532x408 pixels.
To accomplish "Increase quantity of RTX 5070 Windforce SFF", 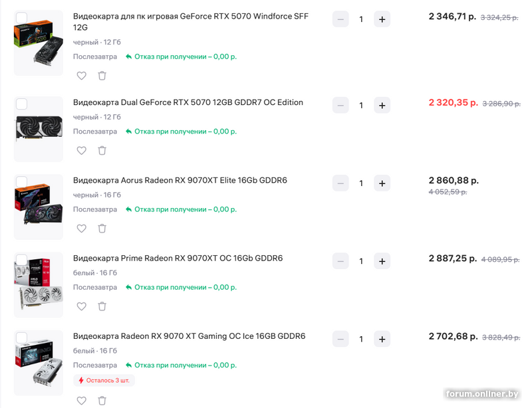I will (x=382, y=19).
